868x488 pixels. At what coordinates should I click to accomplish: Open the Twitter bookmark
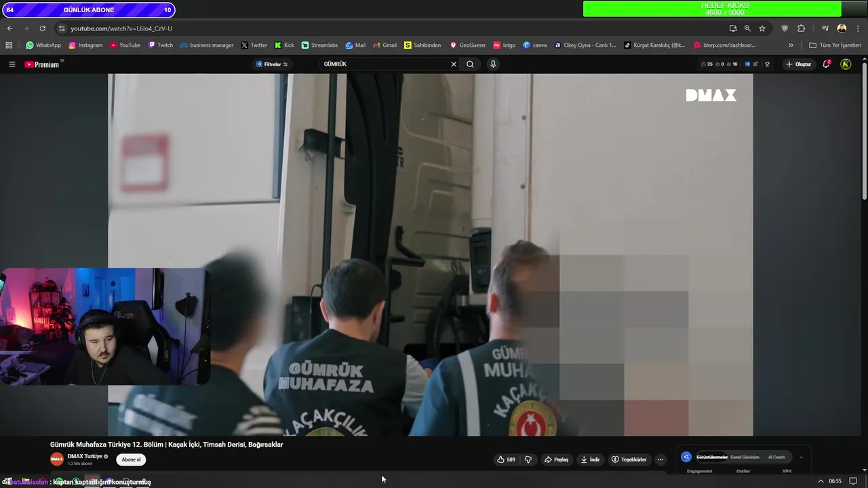[254, 45]
